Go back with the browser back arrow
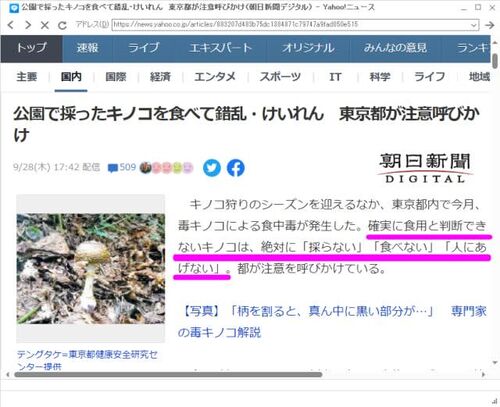This screenshot has width=500, height=407. 11,25
